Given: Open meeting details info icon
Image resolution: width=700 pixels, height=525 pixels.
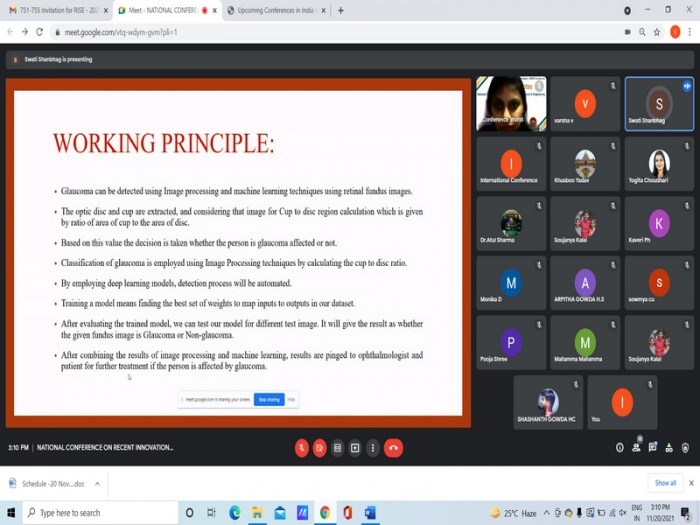Looking at the screenshot, I should point(620,448).
